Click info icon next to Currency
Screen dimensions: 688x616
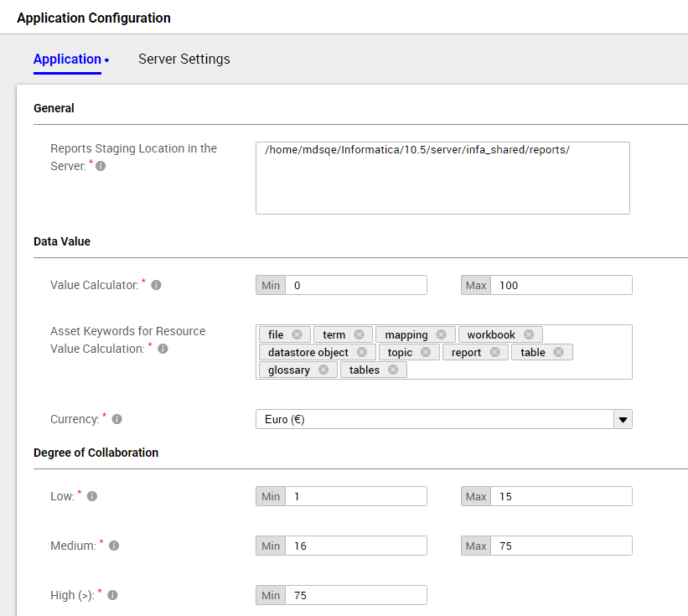(116, 419)
